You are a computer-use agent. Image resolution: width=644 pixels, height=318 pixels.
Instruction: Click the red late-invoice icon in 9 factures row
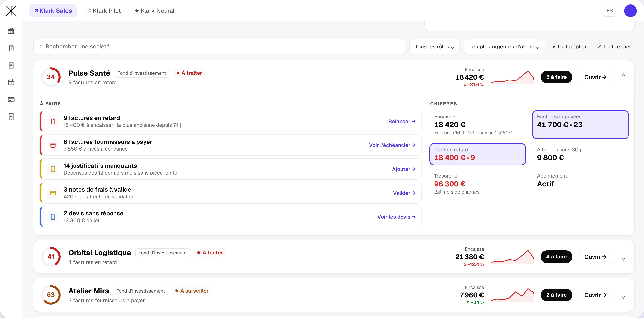(53, 121)
